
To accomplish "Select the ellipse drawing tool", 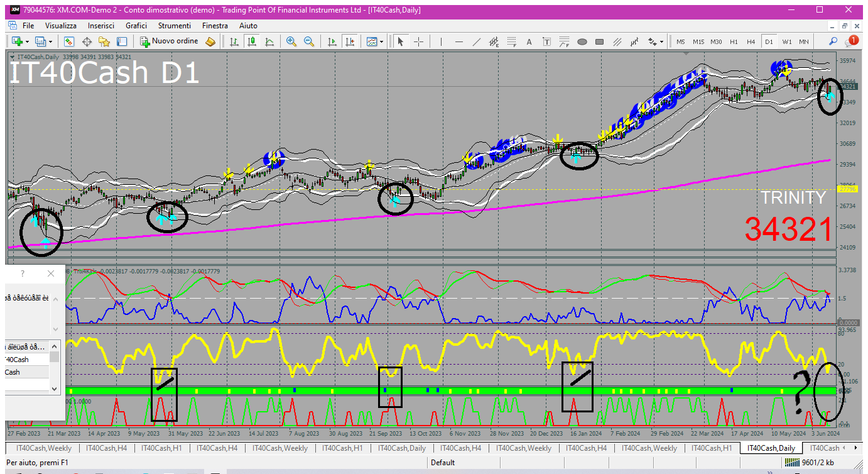I will pos(582,41).
